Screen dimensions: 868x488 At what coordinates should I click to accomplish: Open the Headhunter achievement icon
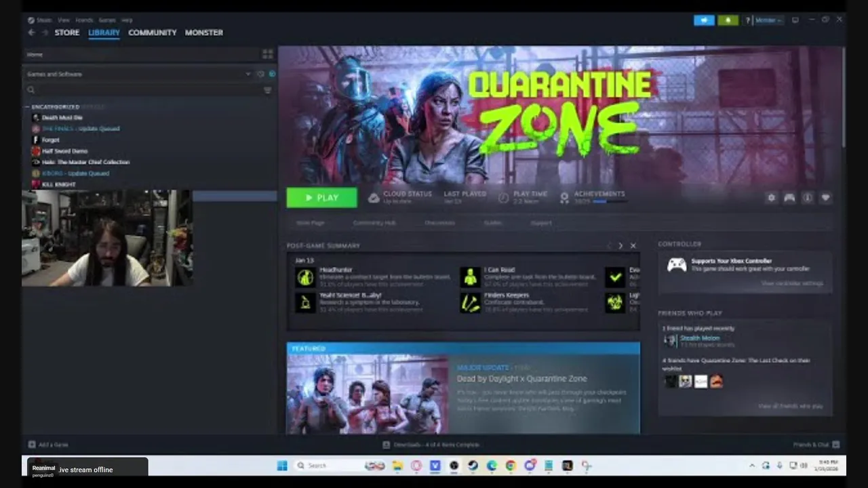(305, 277)
